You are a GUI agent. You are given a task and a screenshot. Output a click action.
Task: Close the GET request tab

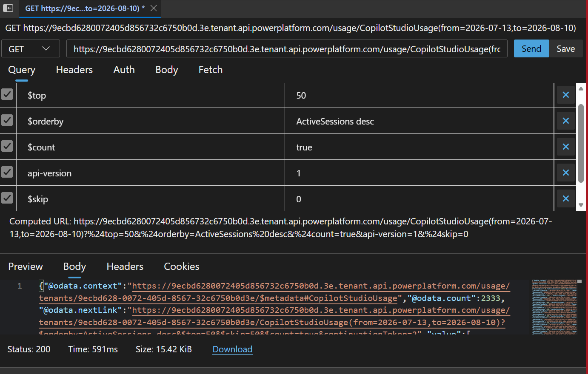tap(154, 8)
